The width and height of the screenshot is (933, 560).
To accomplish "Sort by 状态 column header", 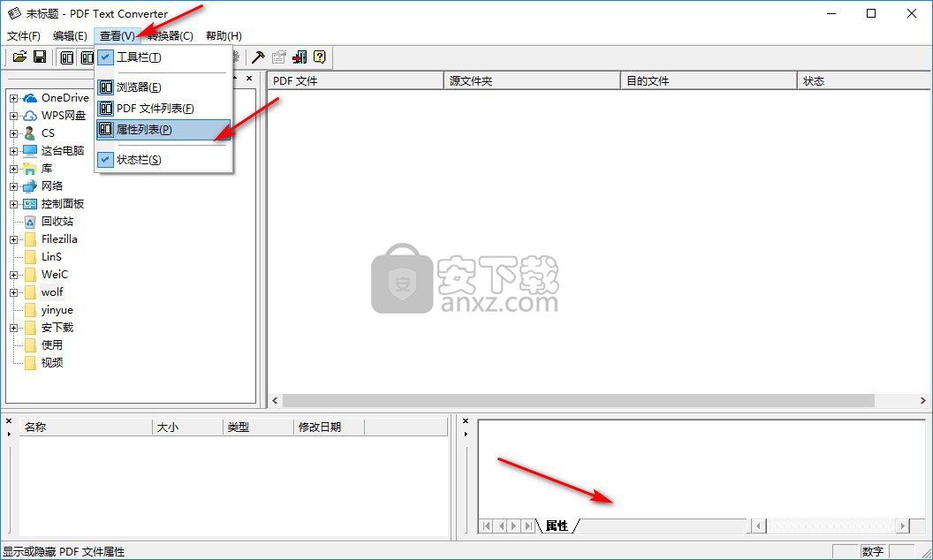I will (863, 81).
